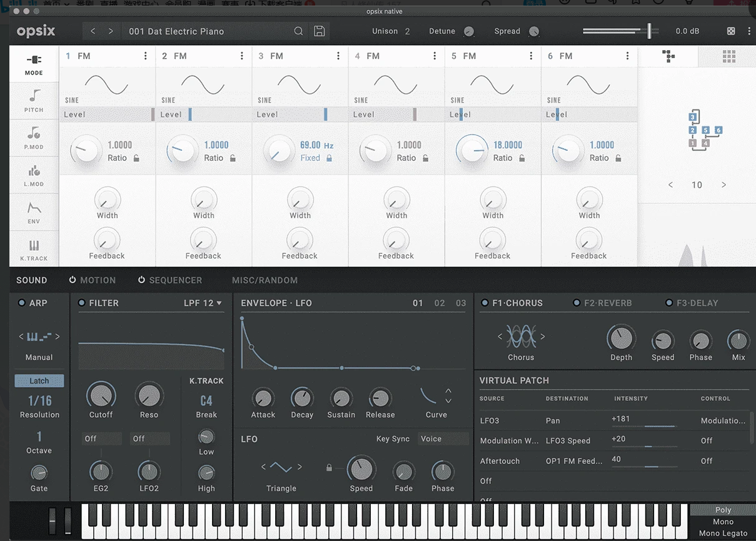
Task: Open the Key Sync Voice dropdown
Action: click(443, 439)
